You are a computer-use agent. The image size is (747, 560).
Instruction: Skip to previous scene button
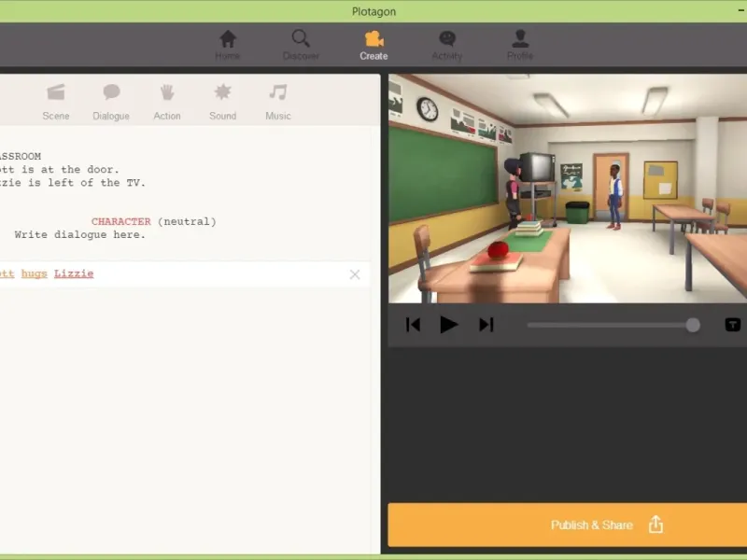tap(413, 325)
